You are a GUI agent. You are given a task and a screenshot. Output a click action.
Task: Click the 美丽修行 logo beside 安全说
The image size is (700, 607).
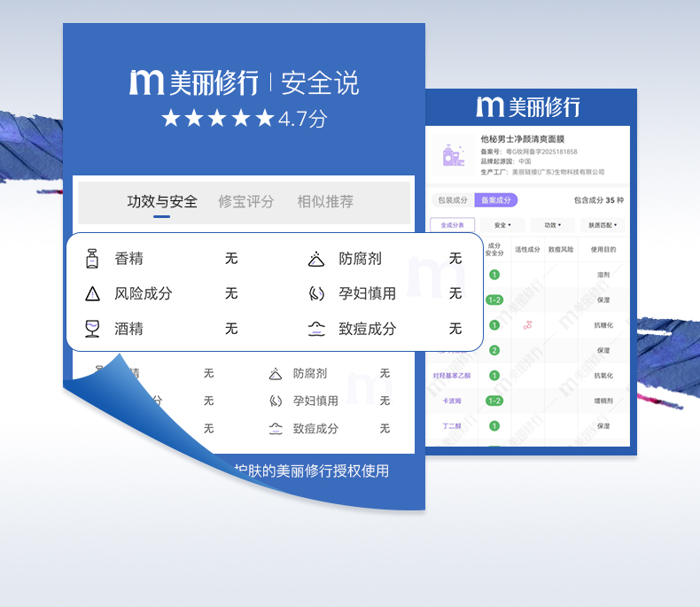click(194, 82)
